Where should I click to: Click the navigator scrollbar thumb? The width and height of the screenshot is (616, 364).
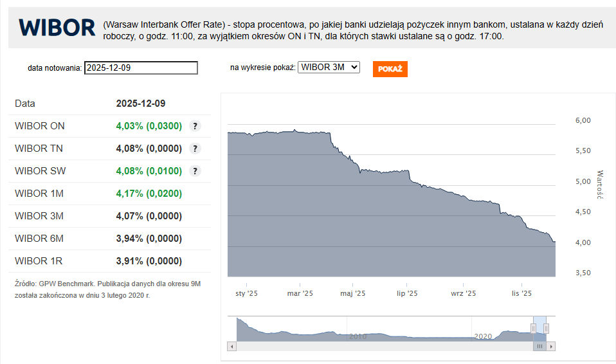click(540, 346)
